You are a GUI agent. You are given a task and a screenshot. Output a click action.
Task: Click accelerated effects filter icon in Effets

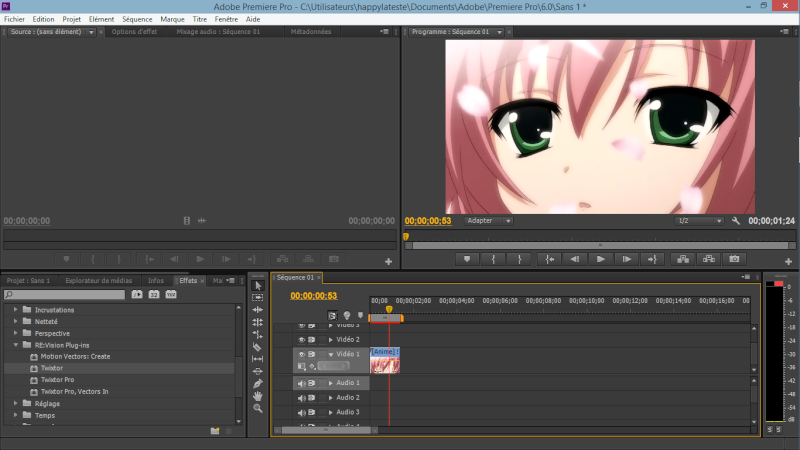137,294
